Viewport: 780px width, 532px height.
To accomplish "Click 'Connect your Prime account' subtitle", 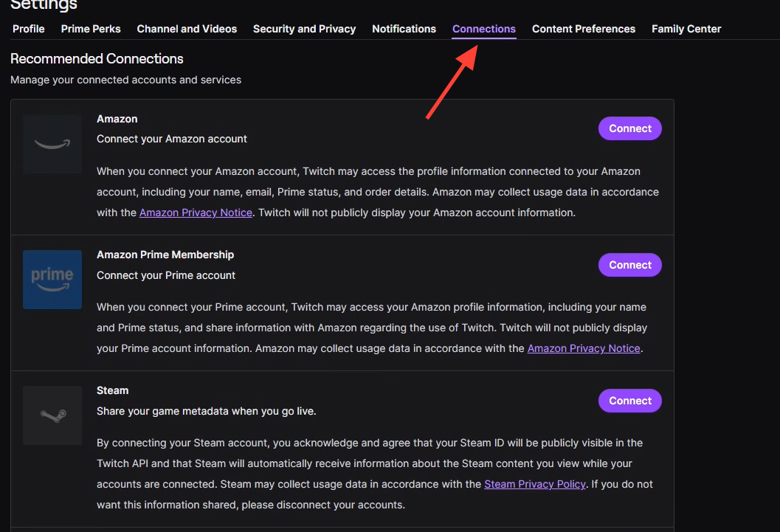I will tap(165, 275).
